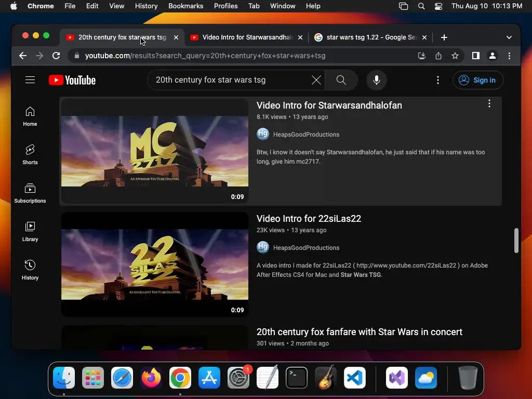This screenshot has width=532, height=399.
Task: Open Subscriptions in sidebar
Action: [x=30, y=193]
